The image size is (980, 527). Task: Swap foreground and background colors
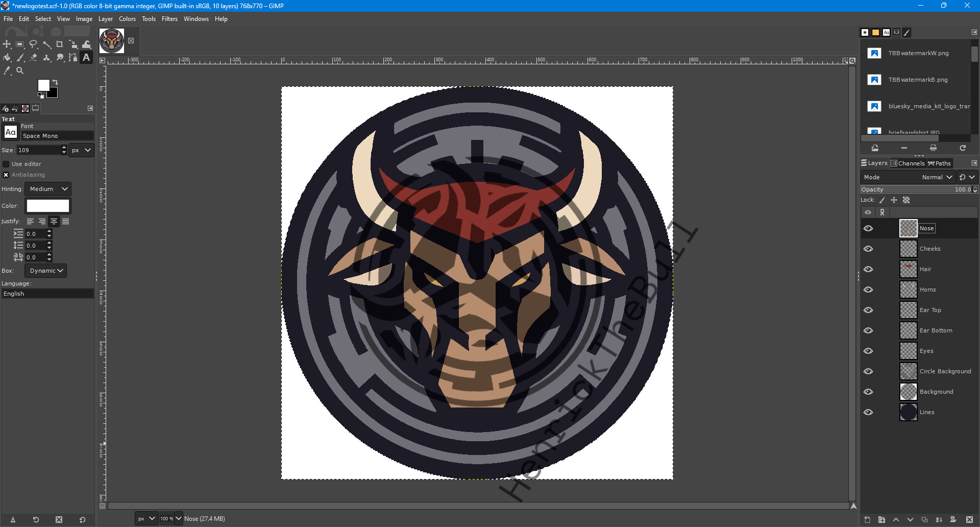(55, 82)
